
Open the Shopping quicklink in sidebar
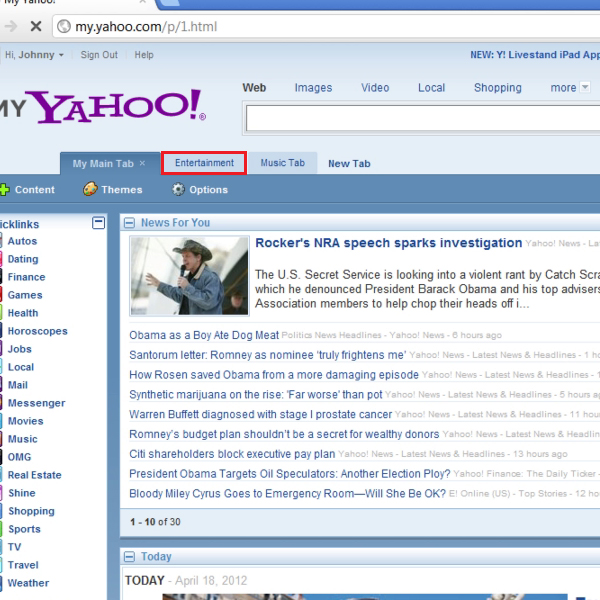click(31, 511)
